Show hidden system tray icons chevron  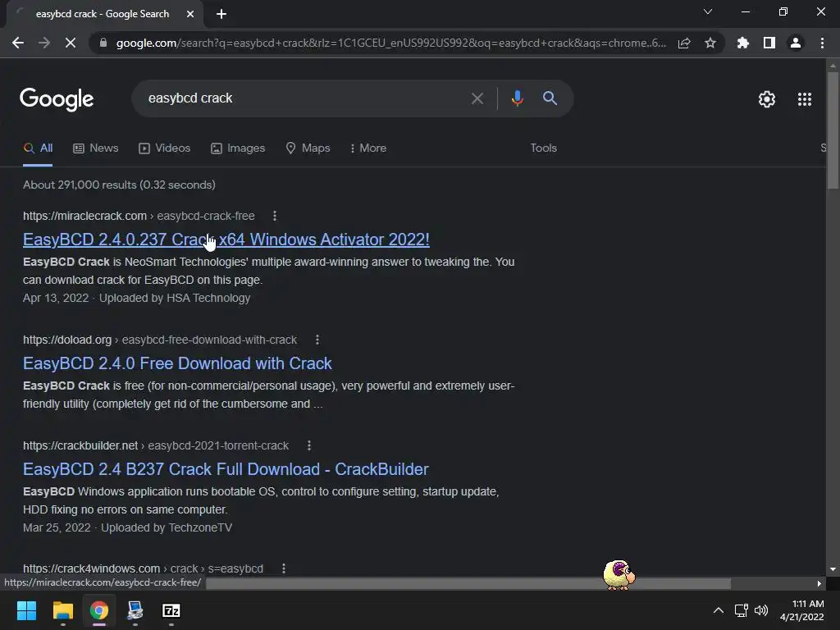tap(719, 610)
